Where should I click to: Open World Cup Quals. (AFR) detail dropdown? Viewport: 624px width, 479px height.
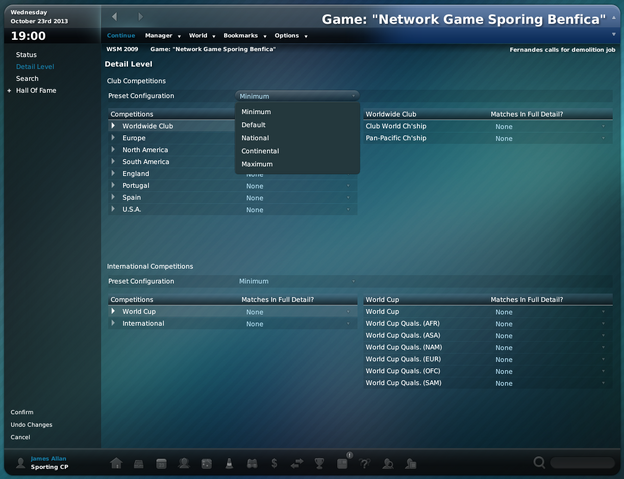[x=550, y=324]
